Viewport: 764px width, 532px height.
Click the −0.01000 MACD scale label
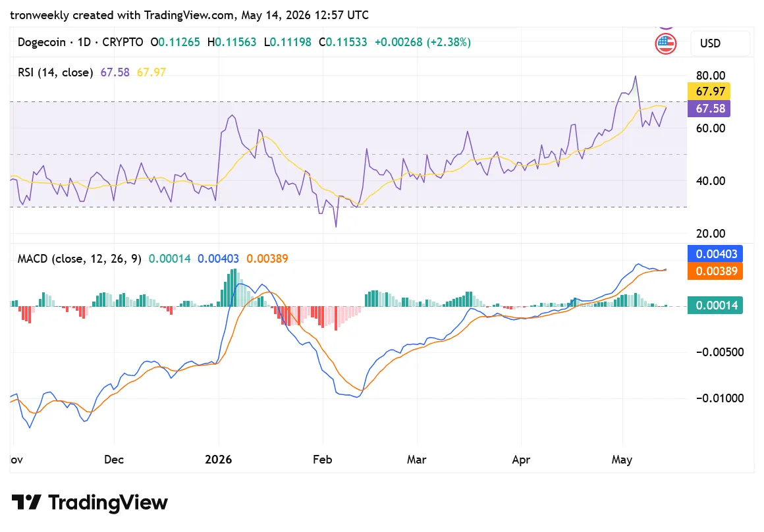(720, 398)
